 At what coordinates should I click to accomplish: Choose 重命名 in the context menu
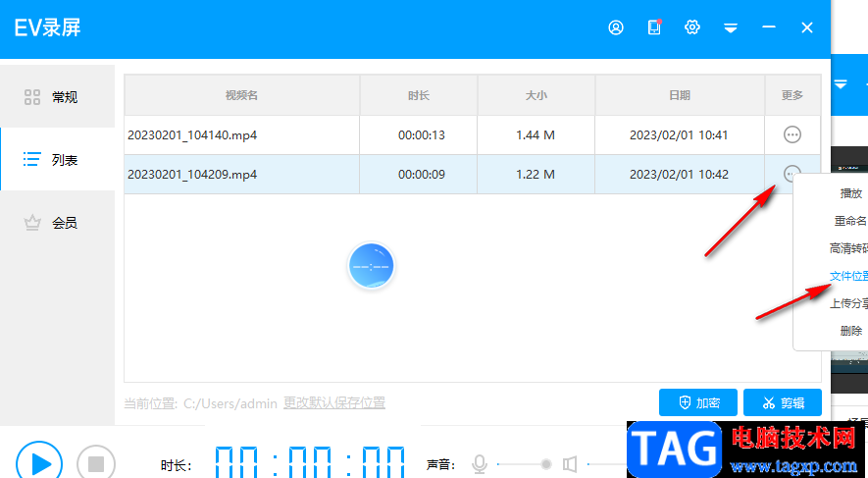[x=850, y=221]
